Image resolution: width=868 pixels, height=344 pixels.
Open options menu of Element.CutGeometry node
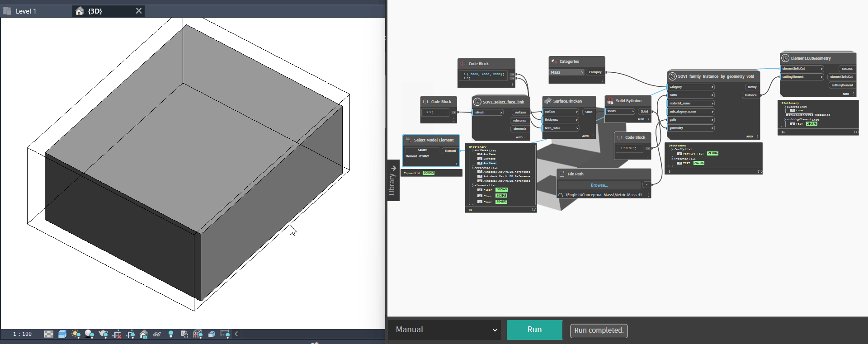(853, 94)
